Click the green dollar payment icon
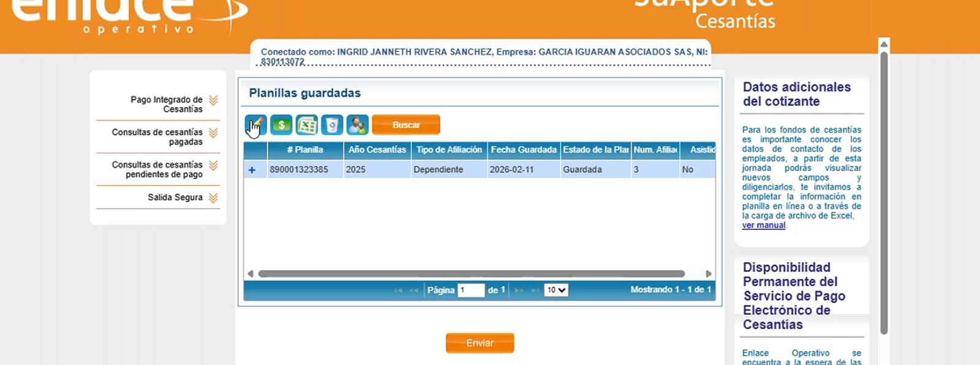Screen dimensions: 980x365 pos(281,125)
